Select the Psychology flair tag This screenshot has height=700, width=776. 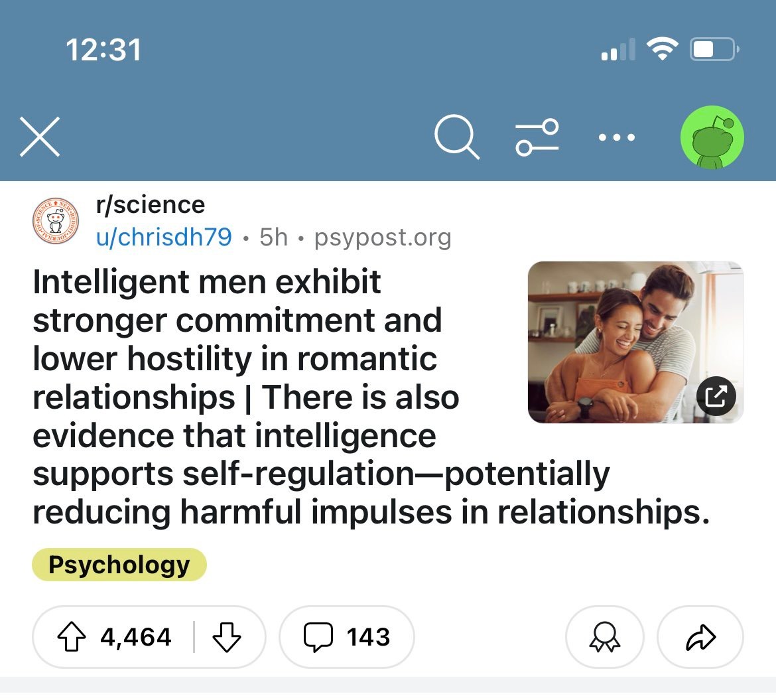[119, 565]
